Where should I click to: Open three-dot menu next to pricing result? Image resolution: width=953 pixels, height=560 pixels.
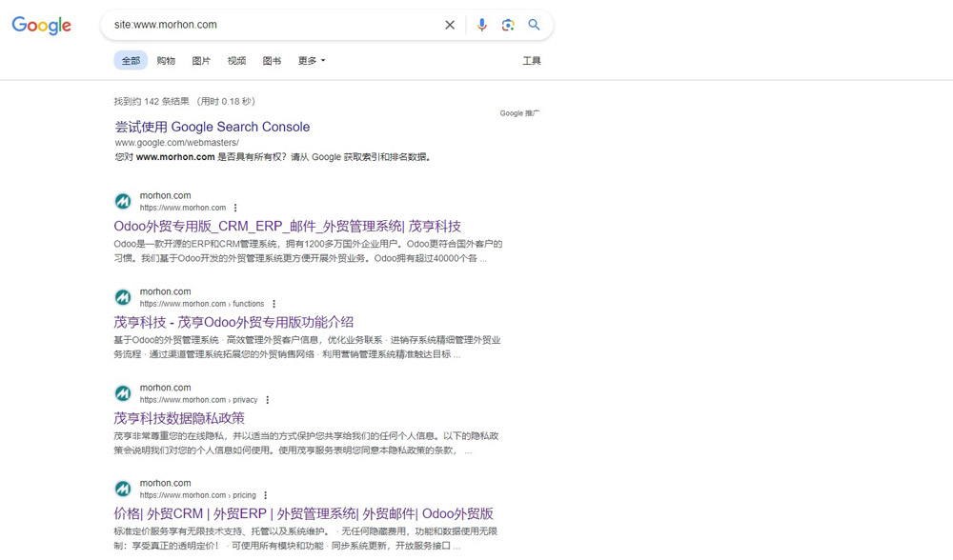(x=266, y=495)
